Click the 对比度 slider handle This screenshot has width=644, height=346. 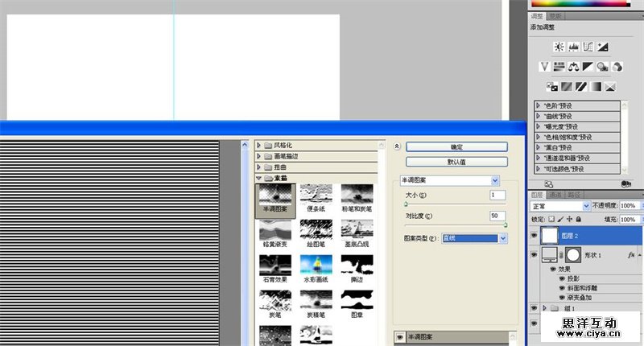pos(506,225)
